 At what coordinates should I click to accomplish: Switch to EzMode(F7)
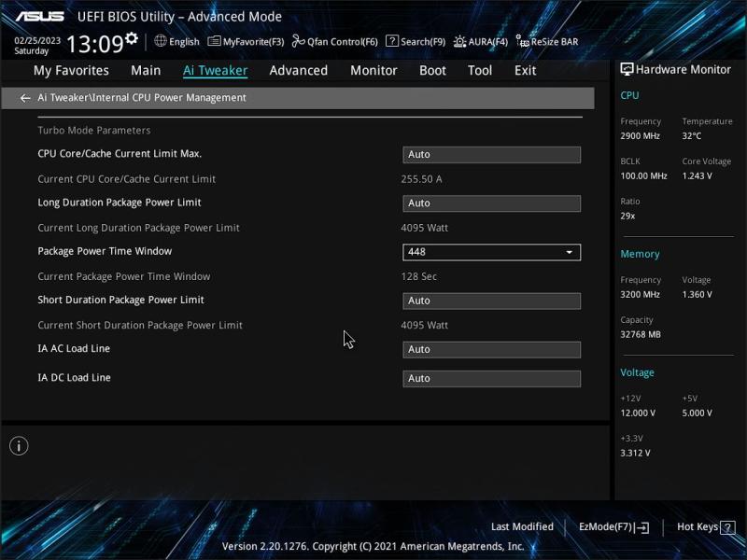tap(613, 527)
